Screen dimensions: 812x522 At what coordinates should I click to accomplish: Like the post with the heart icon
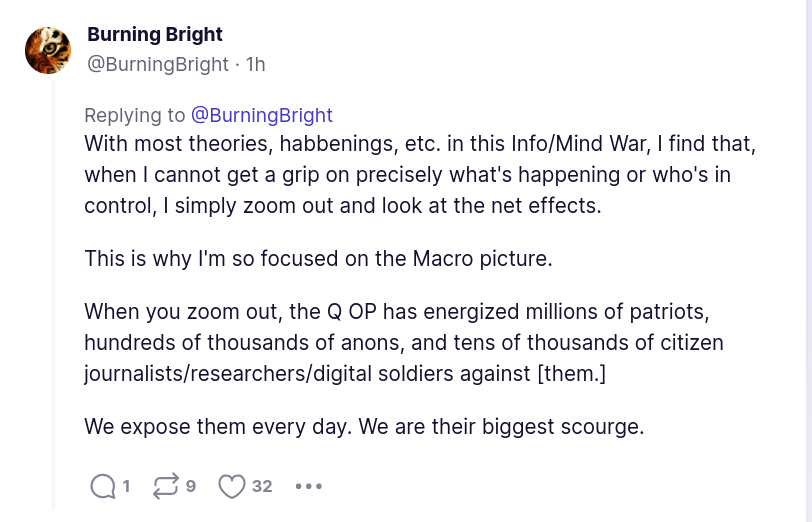pos(232,486)
